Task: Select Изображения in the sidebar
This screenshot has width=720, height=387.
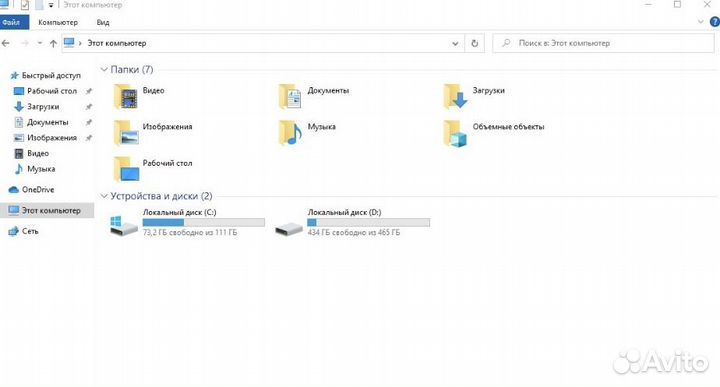Action: tap(51, 138)
